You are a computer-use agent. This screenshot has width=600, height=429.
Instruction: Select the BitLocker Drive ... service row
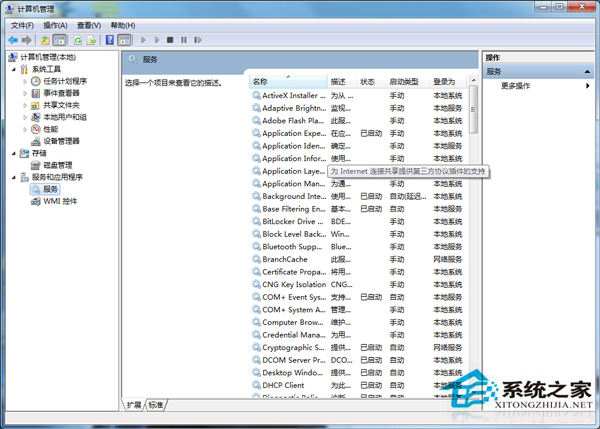click(359, 221)
